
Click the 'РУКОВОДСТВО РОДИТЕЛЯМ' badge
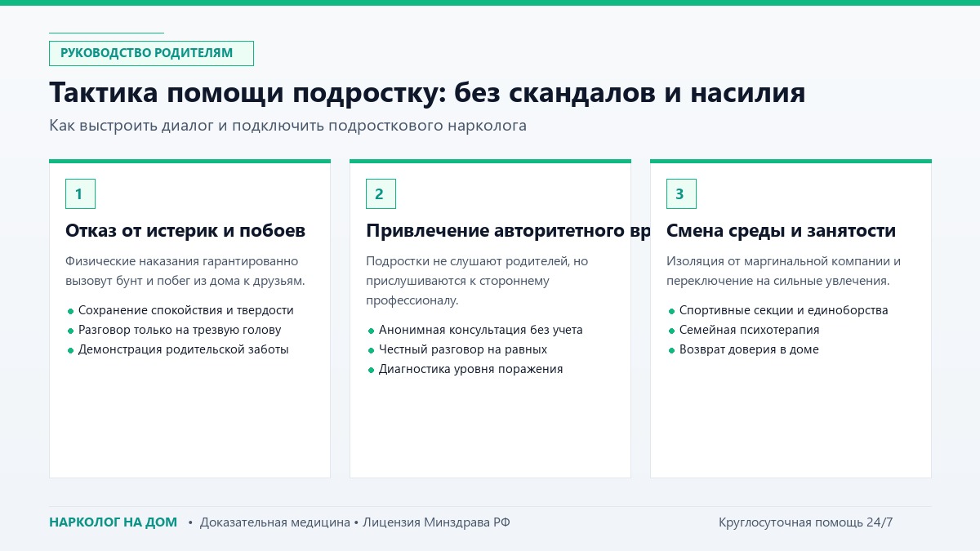pos(151,53)
